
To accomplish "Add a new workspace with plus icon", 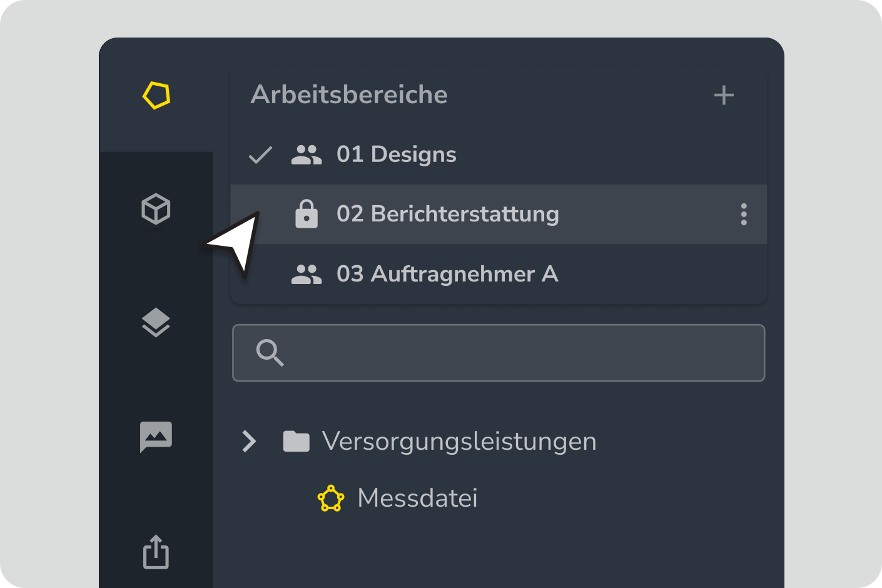I will coord(724,96).
